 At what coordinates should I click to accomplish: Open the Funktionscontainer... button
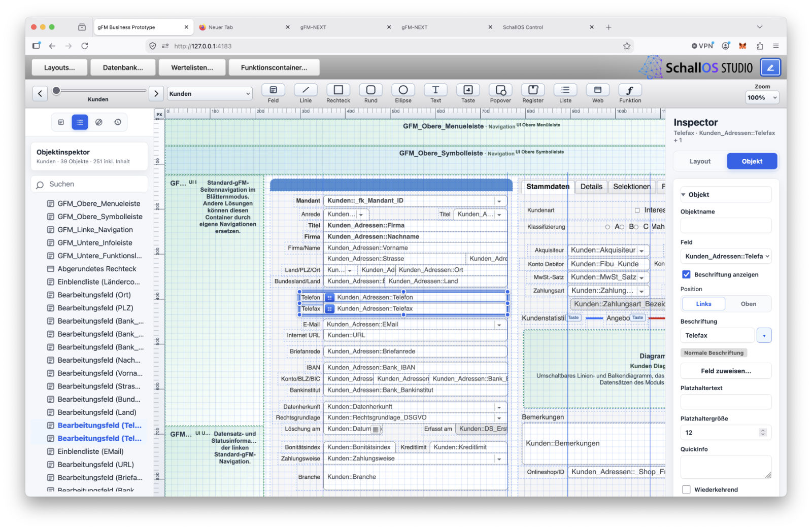pos(274,67)
